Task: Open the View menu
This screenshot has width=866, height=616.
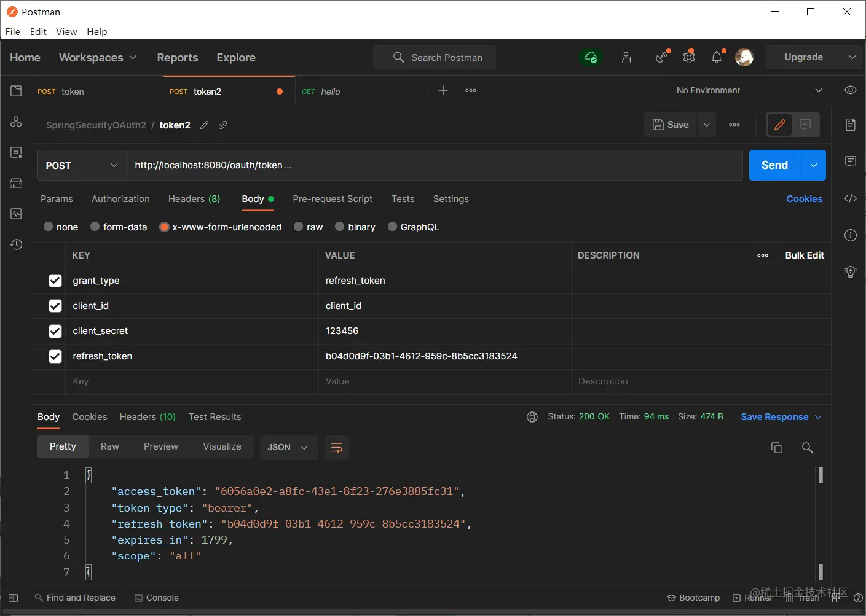Action: (66, 31)
